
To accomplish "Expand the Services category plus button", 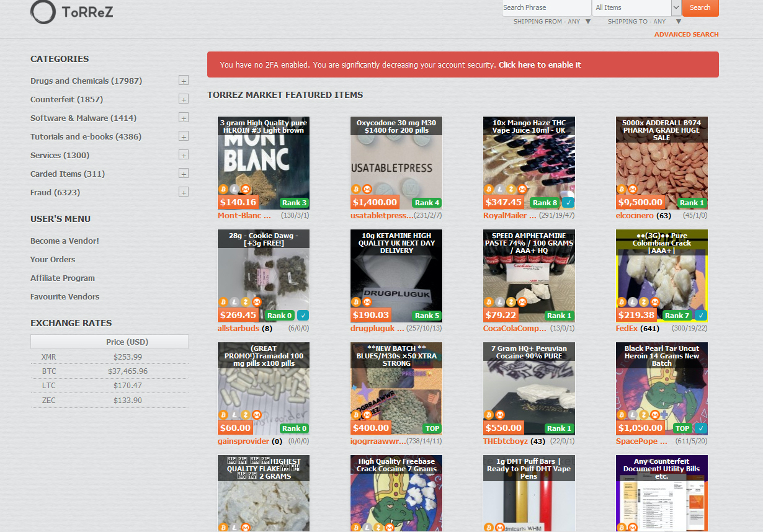I will point(184,155).
